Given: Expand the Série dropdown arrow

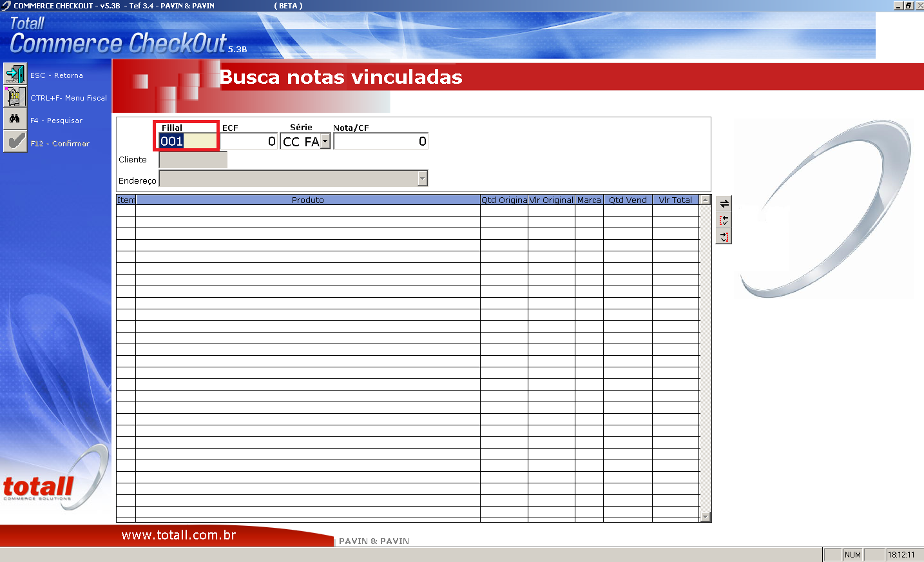Looking at the screenshot, I should point(325,141).
